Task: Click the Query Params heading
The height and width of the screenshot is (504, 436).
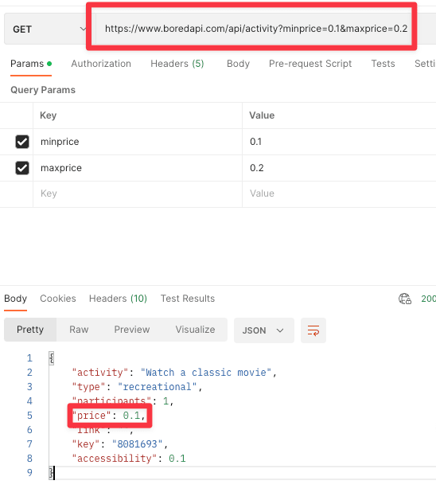Action: point(43,90)
